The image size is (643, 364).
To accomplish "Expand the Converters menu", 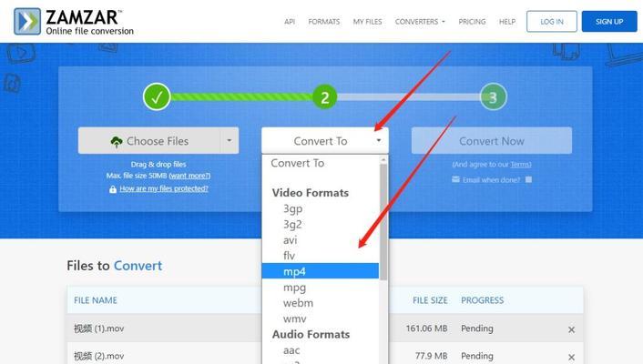I will tap(420, 21).
